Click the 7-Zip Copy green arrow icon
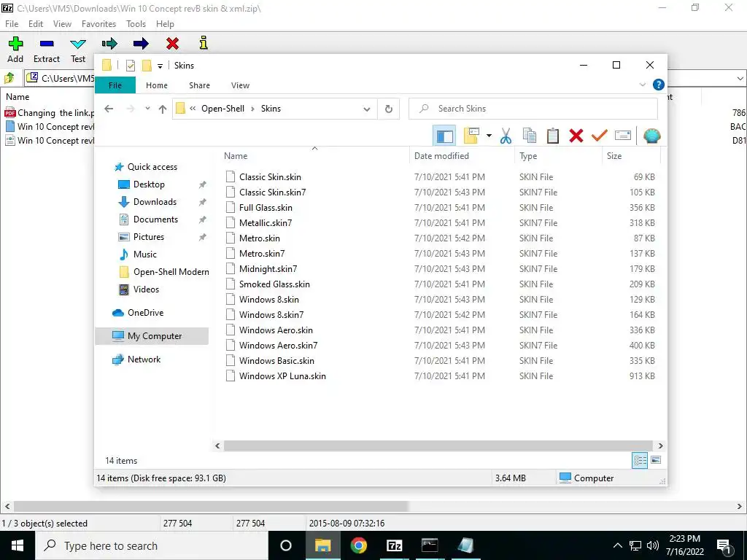The height and width of the screenshot is (560, 747). pyautogui.click(x=109, y=44)
